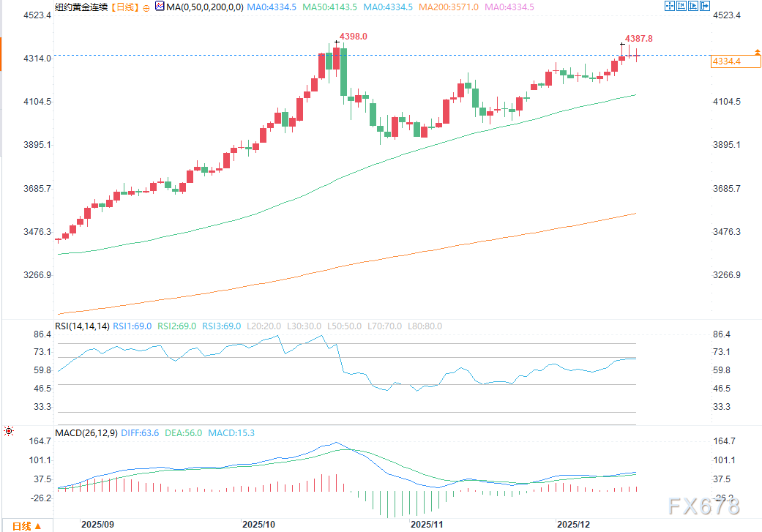762x532 pixels.
Task: Click the 2025/11 date marker on the time axis
Action: point(427,525)
